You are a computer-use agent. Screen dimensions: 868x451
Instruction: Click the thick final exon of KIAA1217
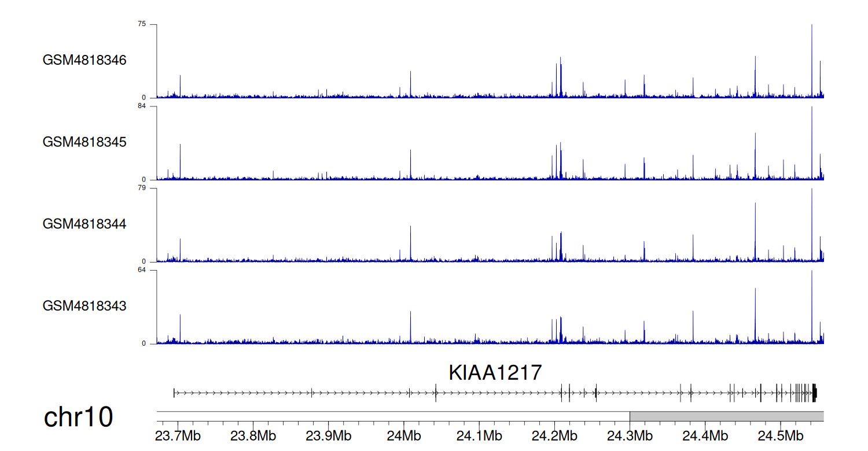[814, 393]
